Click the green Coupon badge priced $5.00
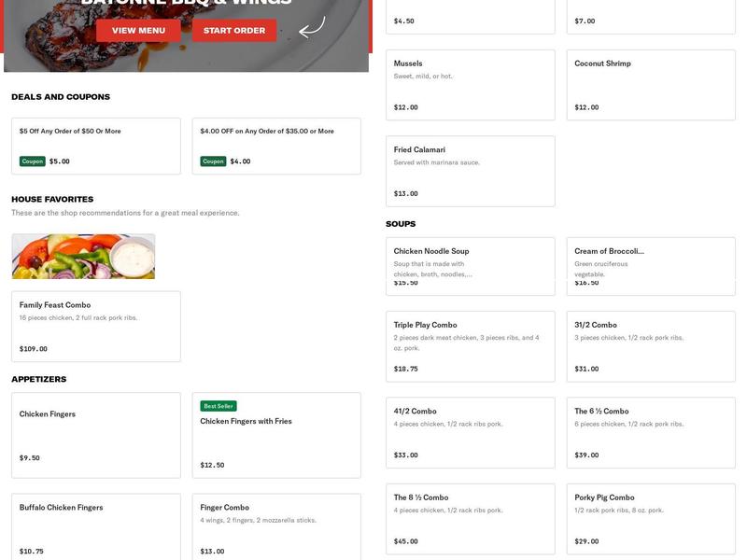Screen dimensions: 747x560 (33, 161)
